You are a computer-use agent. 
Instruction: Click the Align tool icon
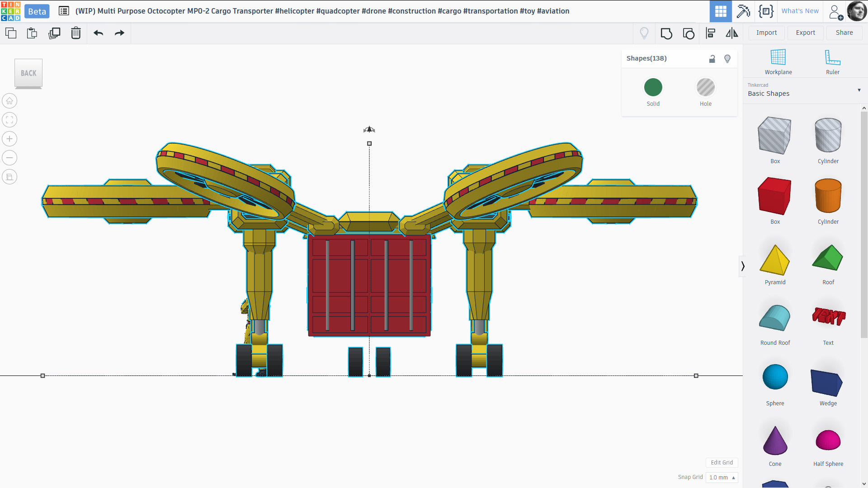(x=710, y=33)
